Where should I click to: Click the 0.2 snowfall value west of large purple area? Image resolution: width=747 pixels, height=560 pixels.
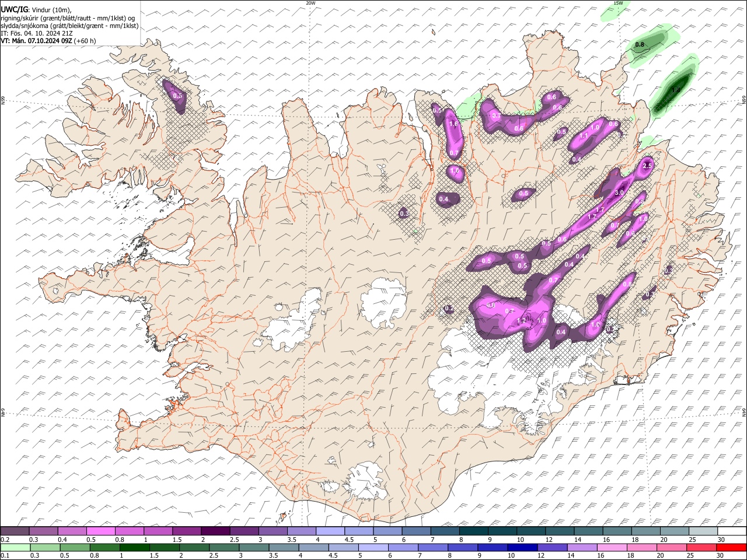[449, 309]
